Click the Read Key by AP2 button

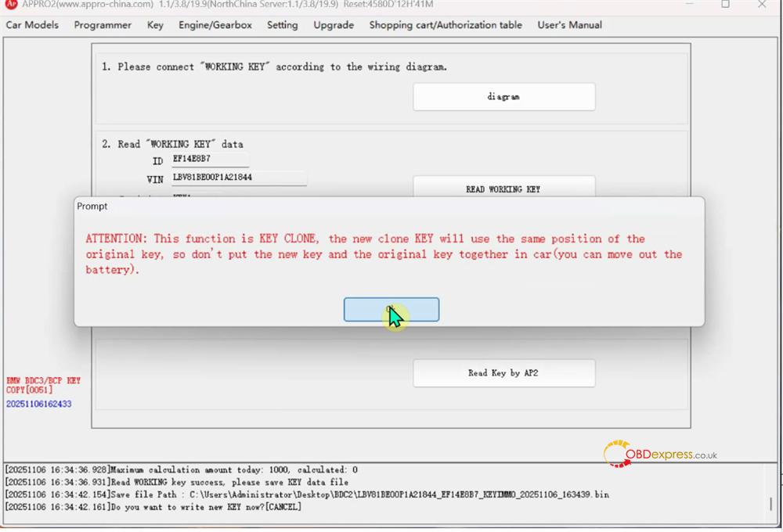503,373
